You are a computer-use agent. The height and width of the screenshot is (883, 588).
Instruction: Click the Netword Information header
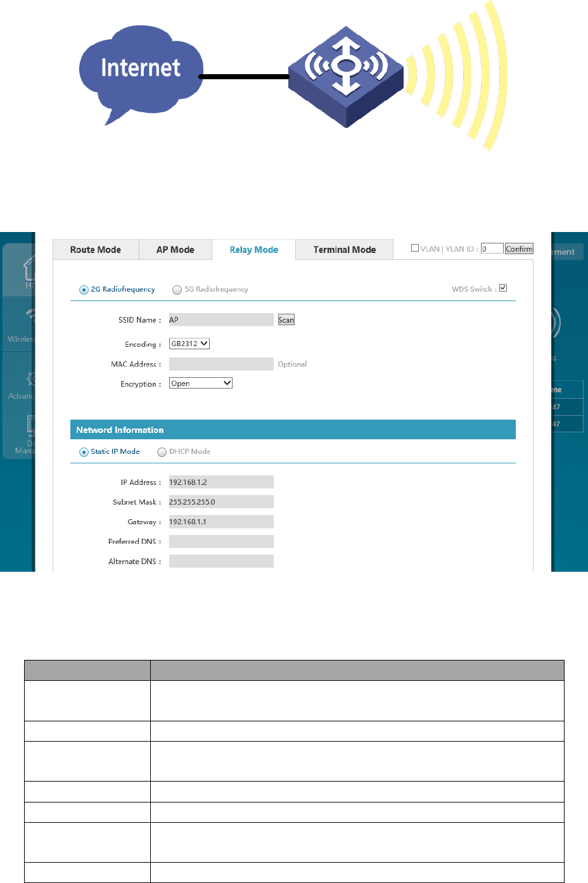point(293,430)
